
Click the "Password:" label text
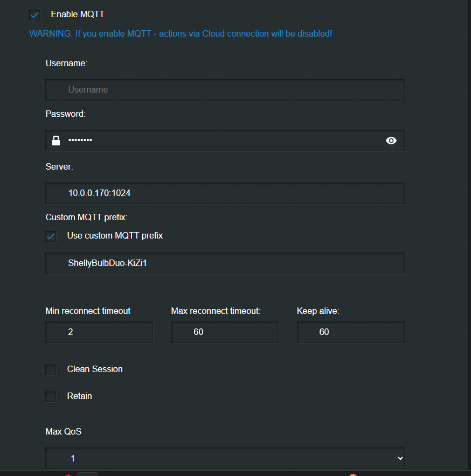pyautogui.click(x=65, y=114)
